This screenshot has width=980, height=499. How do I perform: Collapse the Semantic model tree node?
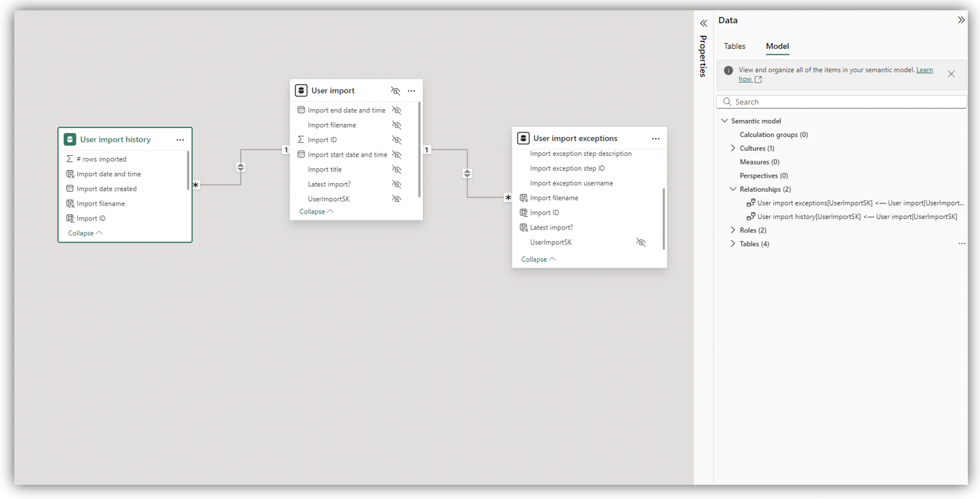(724, 121)
